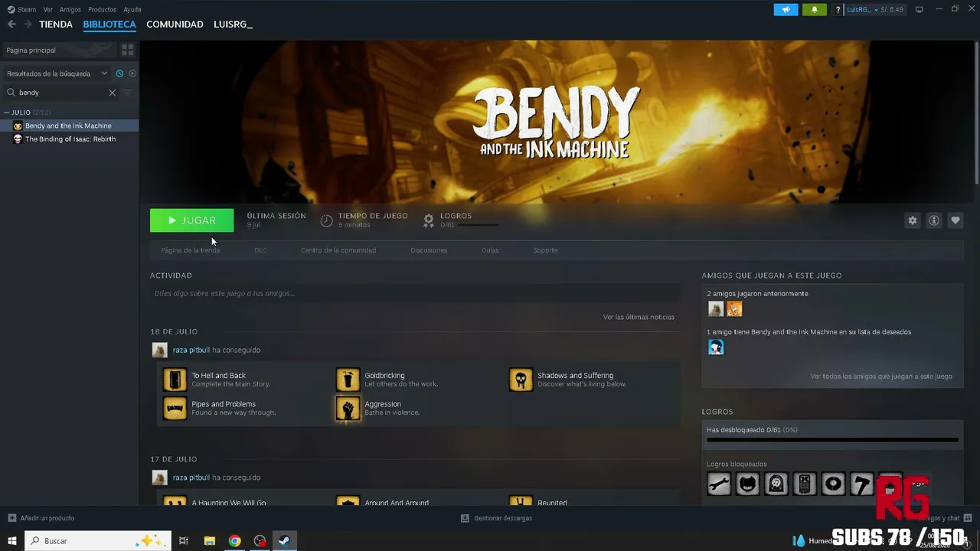
Task: Switch to Big Picture mode
Action: coord(920,9)
